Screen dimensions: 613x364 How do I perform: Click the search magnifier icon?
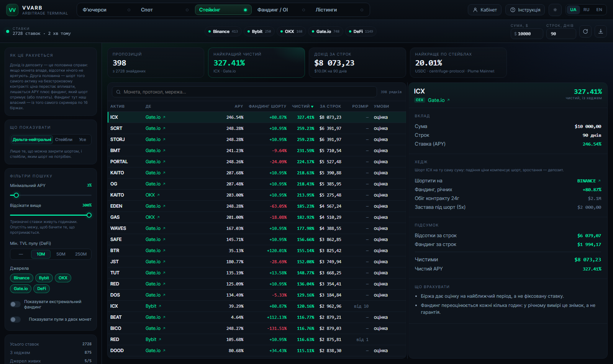(118, 92)
